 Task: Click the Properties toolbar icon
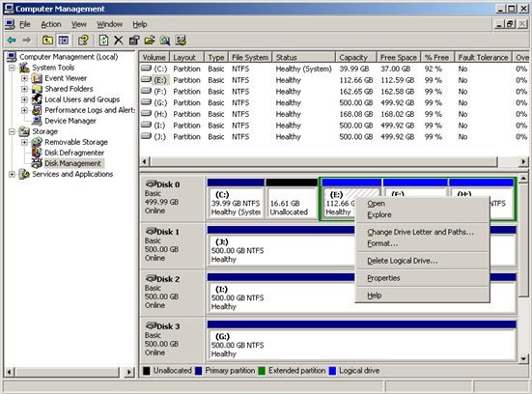(134, 41)
